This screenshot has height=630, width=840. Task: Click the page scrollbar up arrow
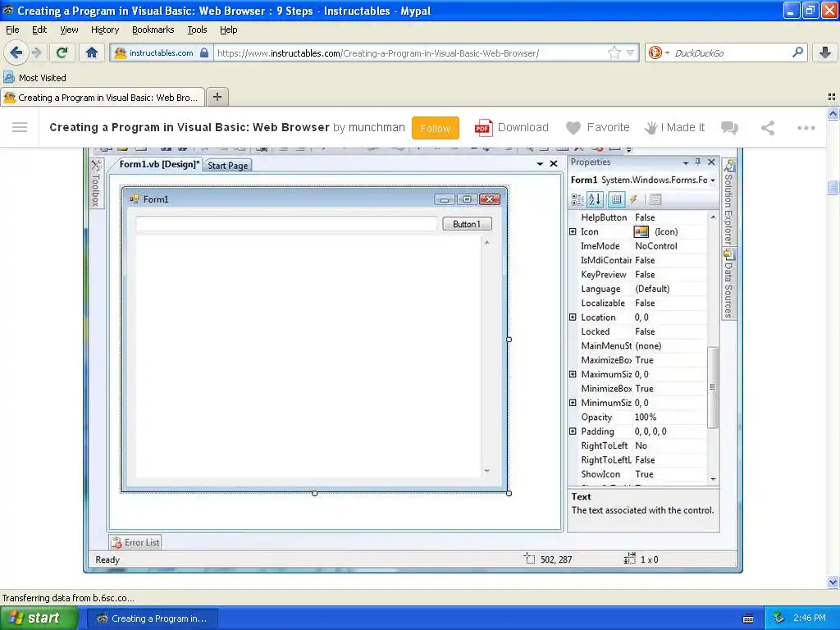[x=833, y=113]
